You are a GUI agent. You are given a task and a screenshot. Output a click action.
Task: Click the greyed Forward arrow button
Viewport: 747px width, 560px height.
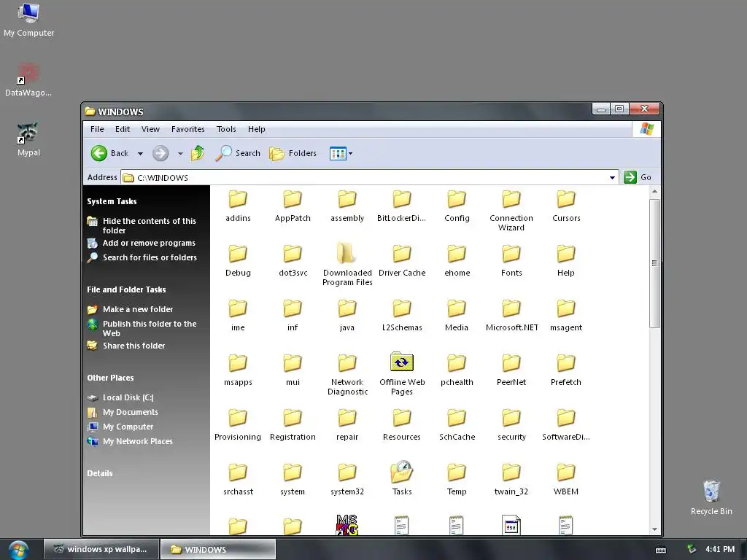(160, 153)
